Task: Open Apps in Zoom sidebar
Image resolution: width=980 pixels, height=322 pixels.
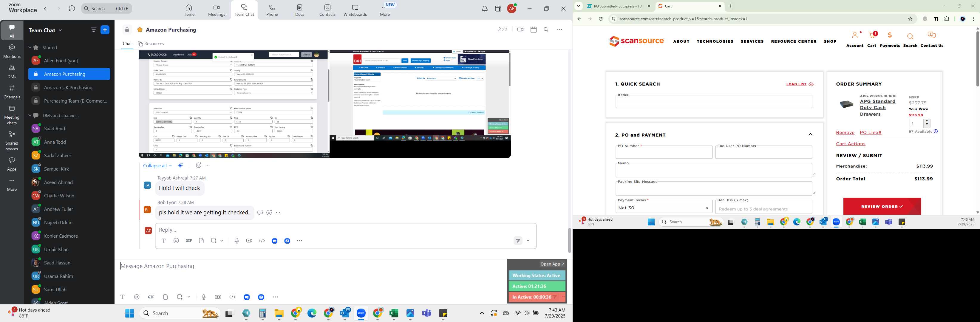Action: 12,164
